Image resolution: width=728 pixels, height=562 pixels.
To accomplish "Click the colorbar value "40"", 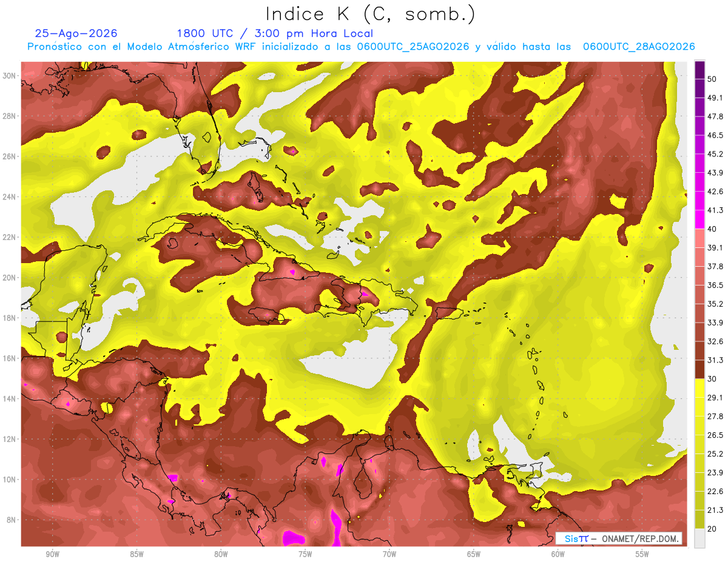I will pyautogui.click(x=712, y=229).
